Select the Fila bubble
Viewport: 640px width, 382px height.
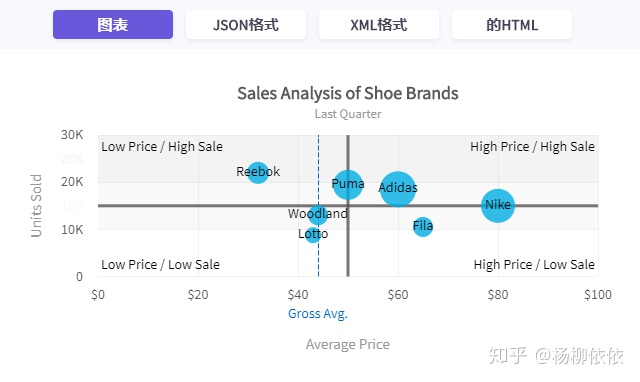(x=422, y=227)
